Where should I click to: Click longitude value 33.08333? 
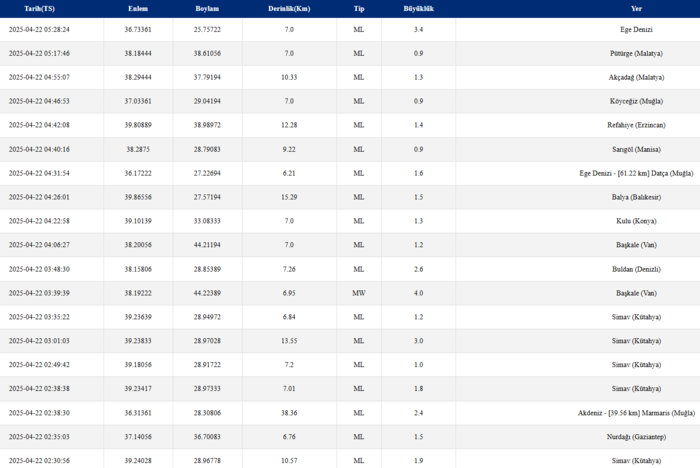coord(207,221)
